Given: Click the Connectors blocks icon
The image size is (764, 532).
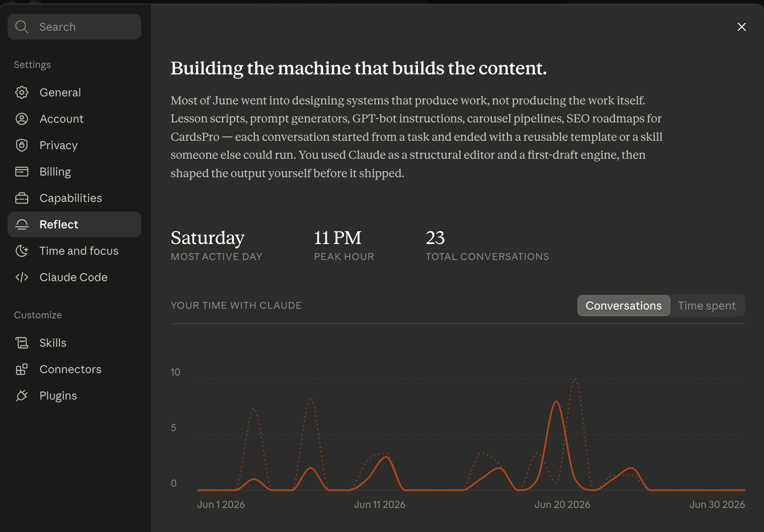Looking at the screenshot, I should [22, 369].
